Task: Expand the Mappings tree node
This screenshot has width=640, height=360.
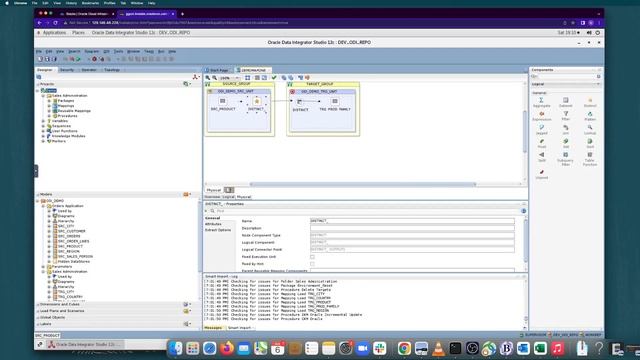Action: coord(49,106)
